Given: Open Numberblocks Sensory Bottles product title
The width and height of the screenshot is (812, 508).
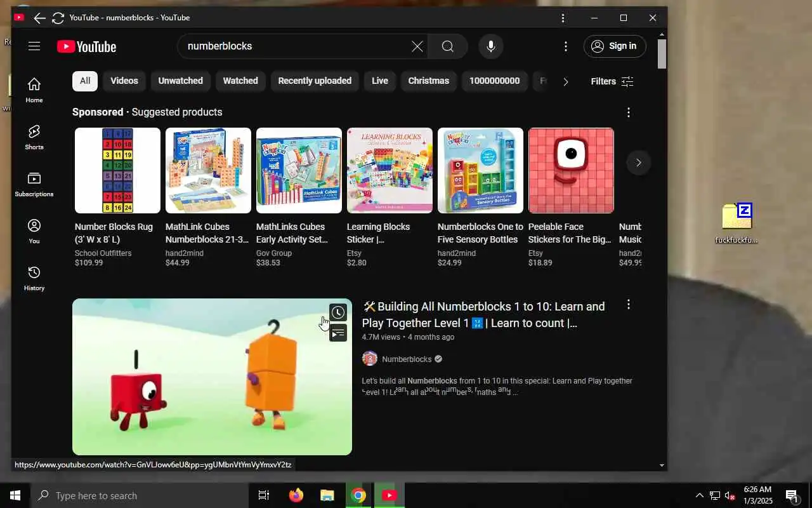Looking at the screenshot, I should pyautogui.click(x=480, y=233).
